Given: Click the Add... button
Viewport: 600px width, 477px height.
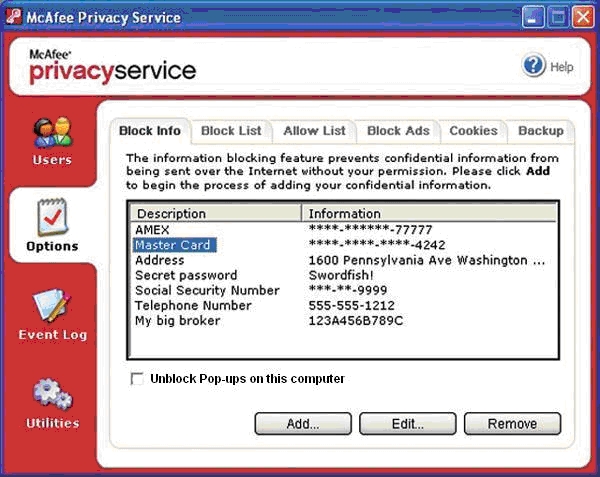Looking at the screenshot, I should [x=303, y=424].
